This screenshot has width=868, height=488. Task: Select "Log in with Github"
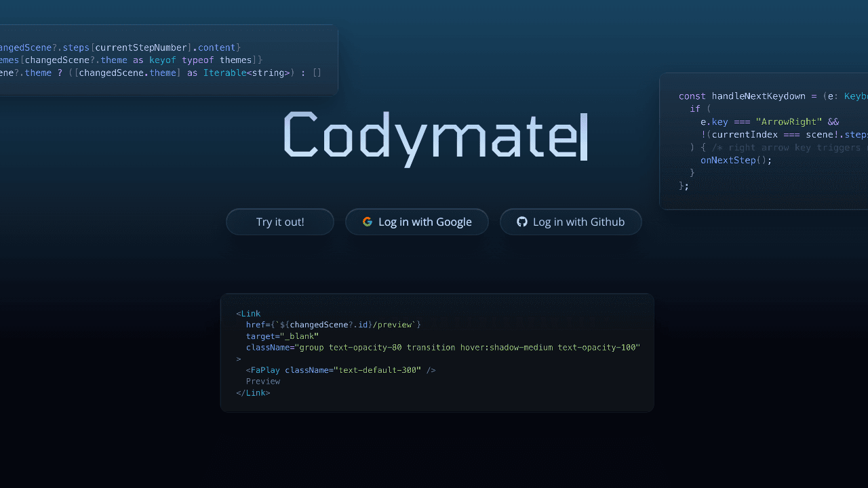click(x=571, y=222)
